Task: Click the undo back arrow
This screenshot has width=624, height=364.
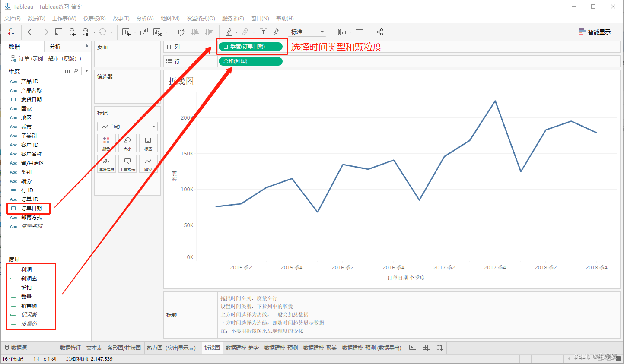Action: 31,32
